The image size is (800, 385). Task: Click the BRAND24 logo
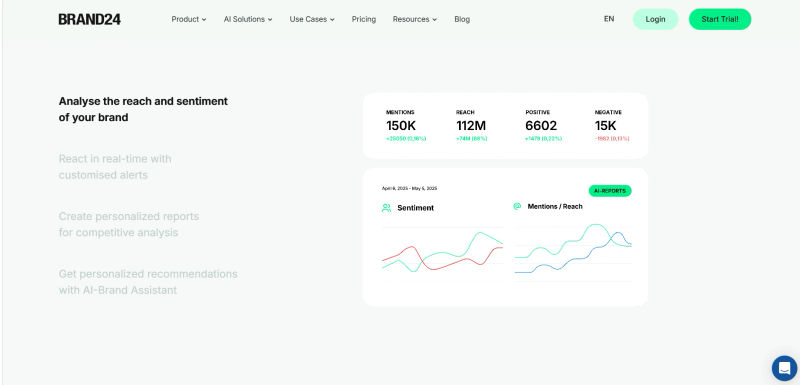point(89,19)
